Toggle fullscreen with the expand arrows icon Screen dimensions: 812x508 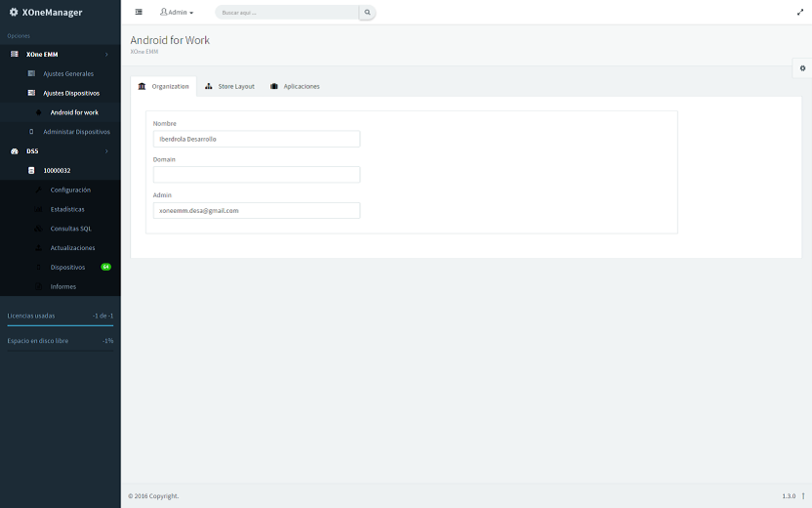pyautogui.click(x=800, y=12)
